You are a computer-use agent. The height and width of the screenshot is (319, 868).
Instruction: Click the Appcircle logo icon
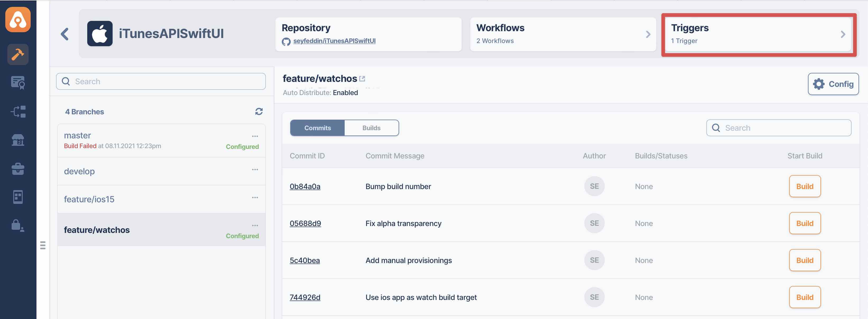click(x=18, y=20)
